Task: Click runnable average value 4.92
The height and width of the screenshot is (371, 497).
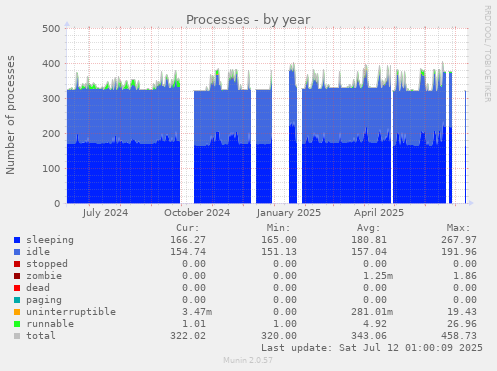Action: [x=375, y=324]
